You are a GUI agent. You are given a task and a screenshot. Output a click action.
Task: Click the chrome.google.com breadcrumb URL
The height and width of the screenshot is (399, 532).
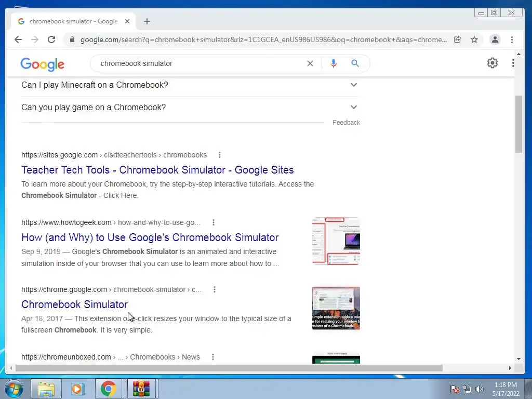click(111, 289)
